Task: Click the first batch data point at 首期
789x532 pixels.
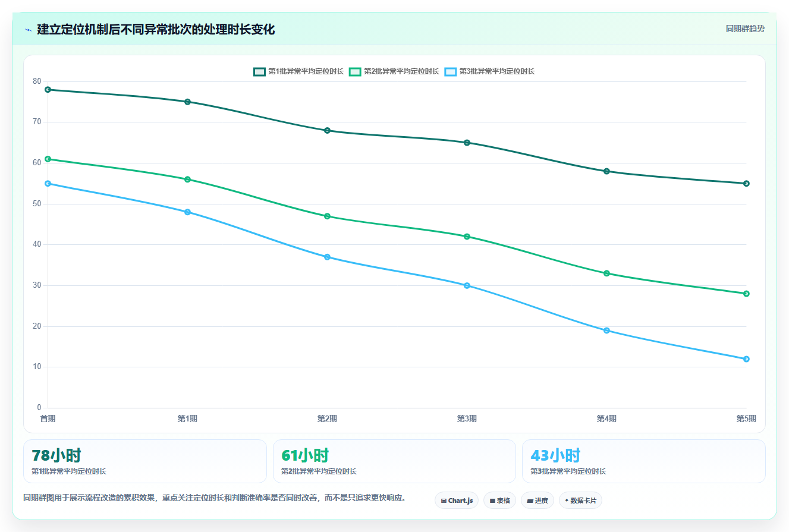Action: (x=48, y=90)
